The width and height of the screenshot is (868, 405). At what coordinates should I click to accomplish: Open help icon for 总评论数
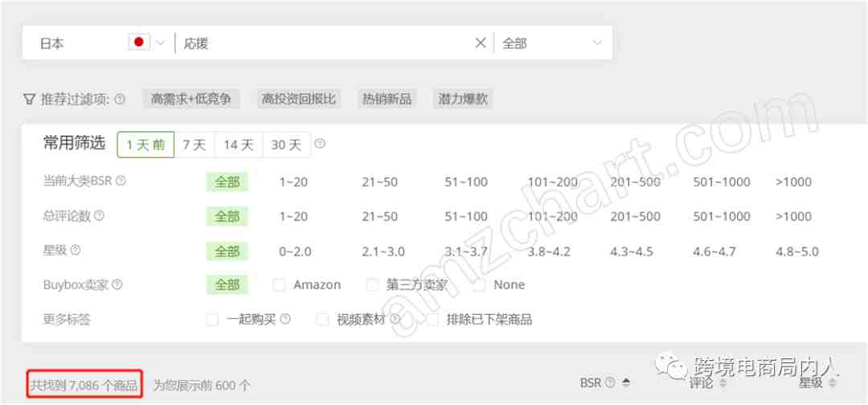click(x=99, y=216)
